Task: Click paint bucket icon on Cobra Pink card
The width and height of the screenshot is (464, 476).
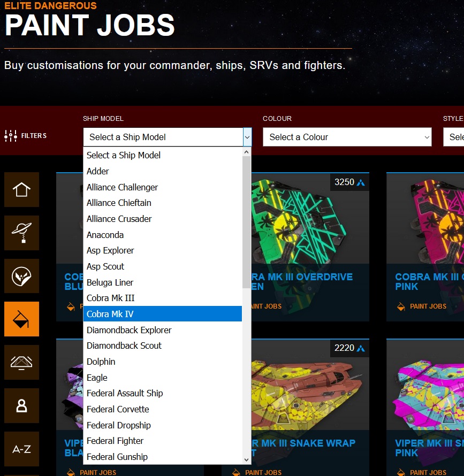Action: tap(401, 306)
